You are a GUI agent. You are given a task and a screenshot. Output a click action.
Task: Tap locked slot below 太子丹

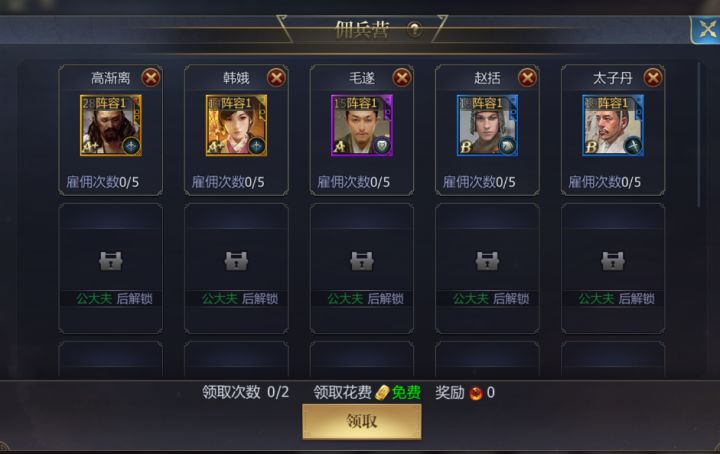pos(613,269)
